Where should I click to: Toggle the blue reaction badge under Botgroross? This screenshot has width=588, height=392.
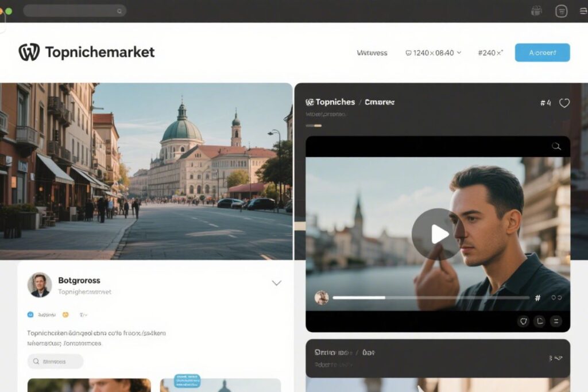pyautogui.click(x=30, y=315)
